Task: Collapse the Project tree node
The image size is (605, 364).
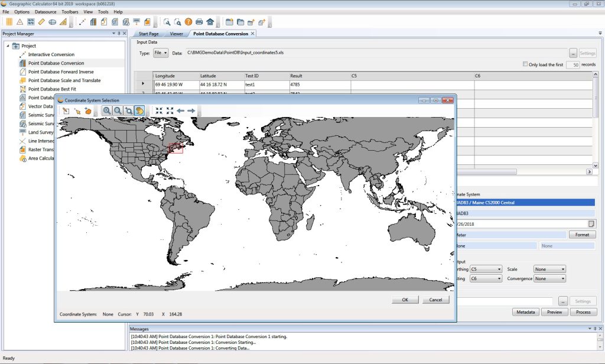Action: coord(8,46)
